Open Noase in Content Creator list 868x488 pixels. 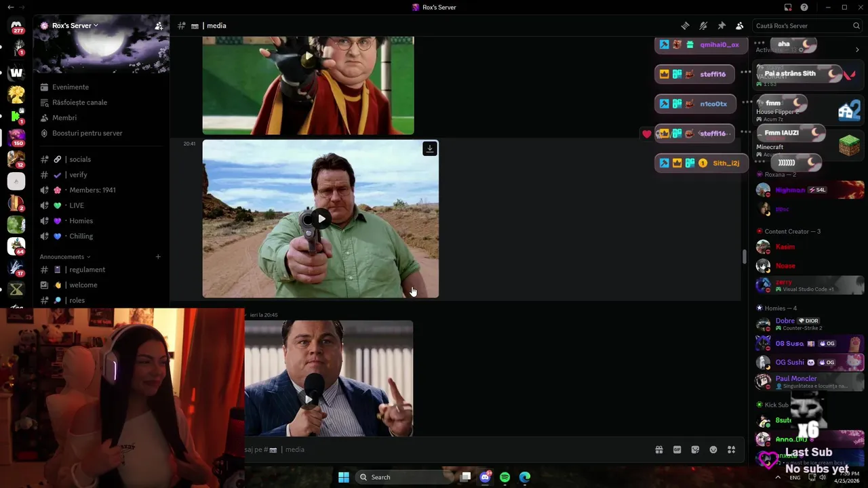coord(809,266)
